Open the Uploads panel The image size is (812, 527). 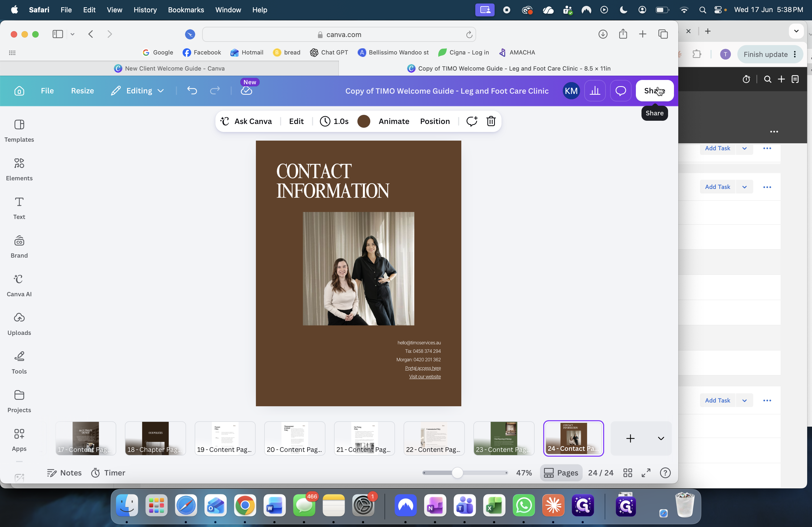point(19,324)
